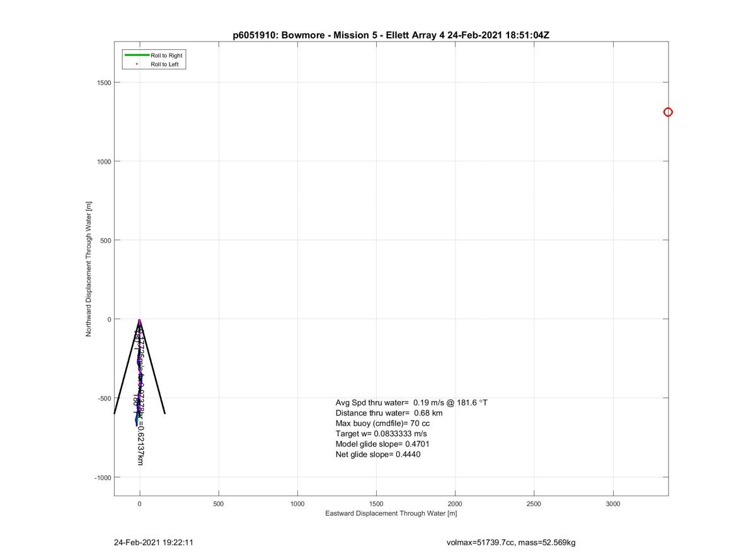Click the 'Target w= 0.0833333 m/s' annotation
The image size is (756, 558).
click(381, 434)
